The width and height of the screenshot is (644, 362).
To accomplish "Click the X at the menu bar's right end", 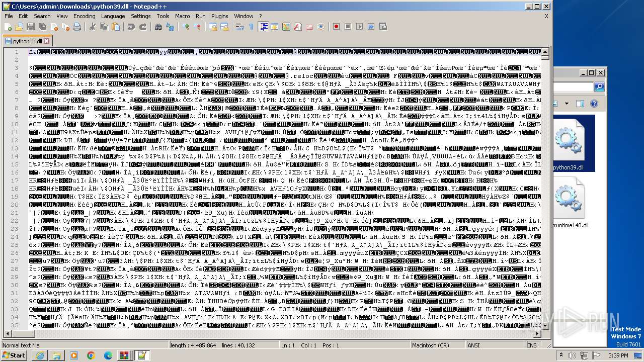I will (546, 16).
